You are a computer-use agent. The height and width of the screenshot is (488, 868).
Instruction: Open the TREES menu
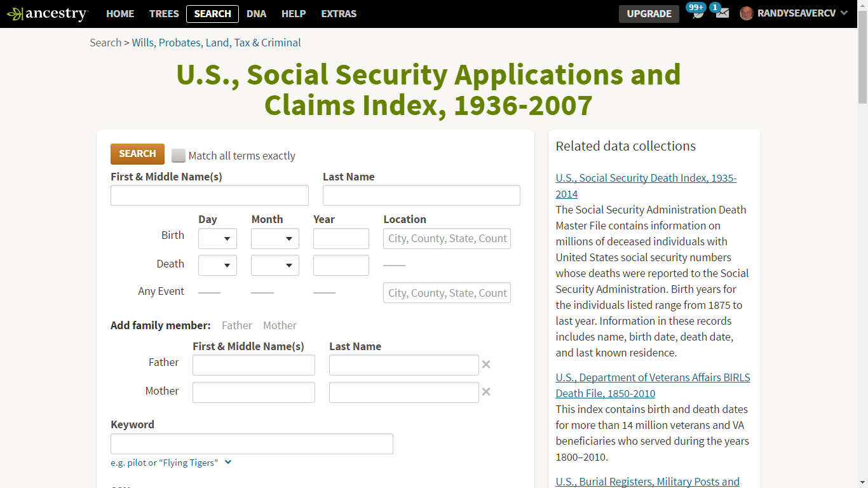pos(164,13)
